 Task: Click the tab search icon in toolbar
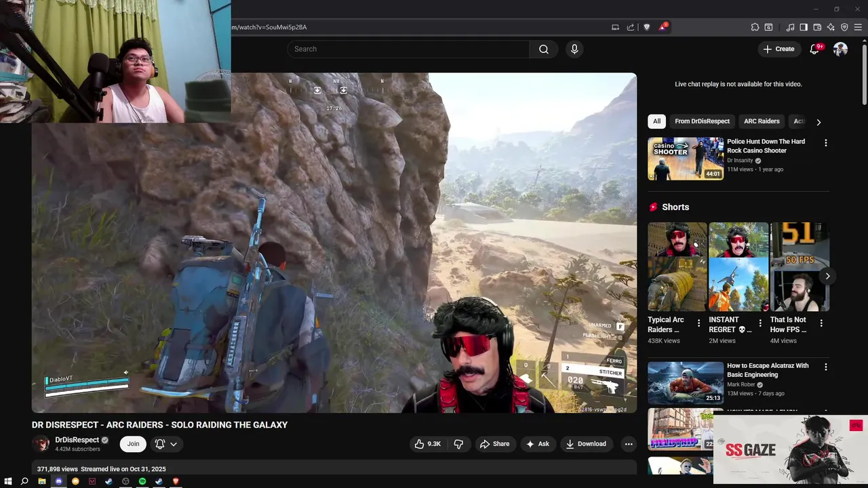pyautogui.click(x=768, y=27)
